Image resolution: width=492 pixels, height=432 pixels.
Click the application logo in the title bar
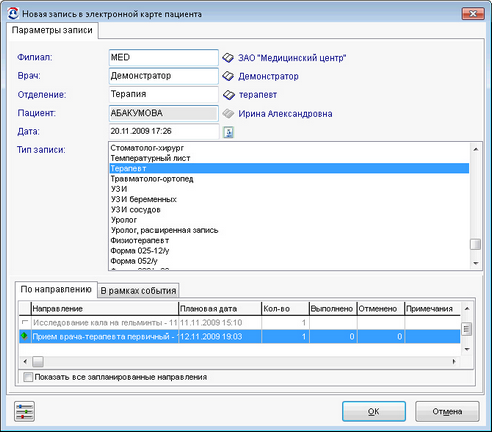(x=13, y=14)
